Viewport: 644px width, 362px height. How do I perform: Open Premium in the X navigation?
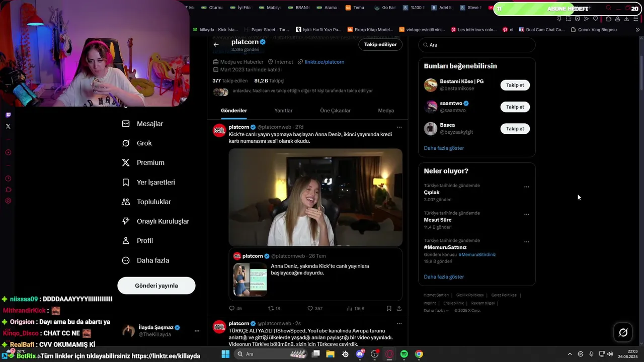click(x=143, y=163)
